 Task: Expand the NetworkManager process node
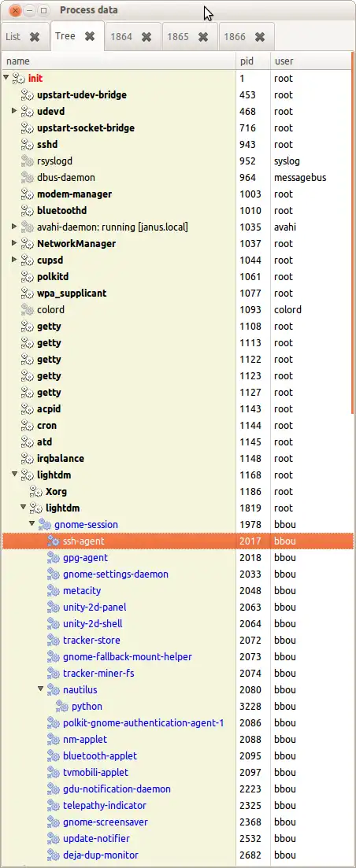click(x=14, y=244)
